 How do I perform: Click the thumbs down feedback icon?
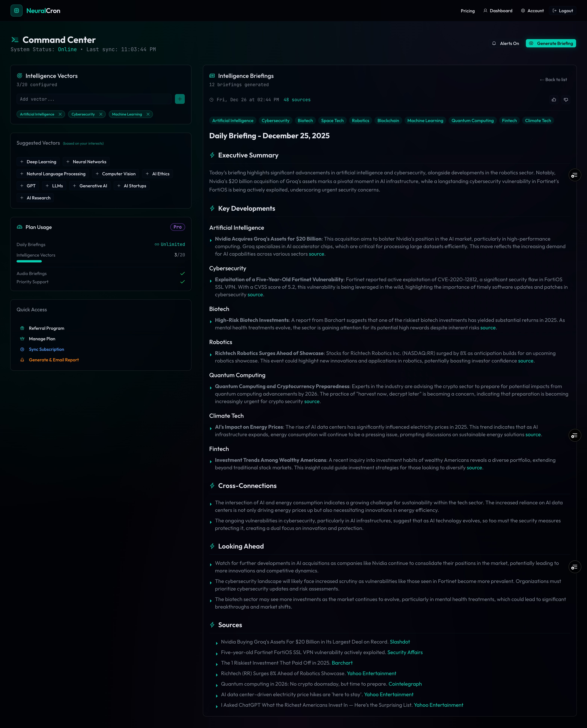click(566, 100)
